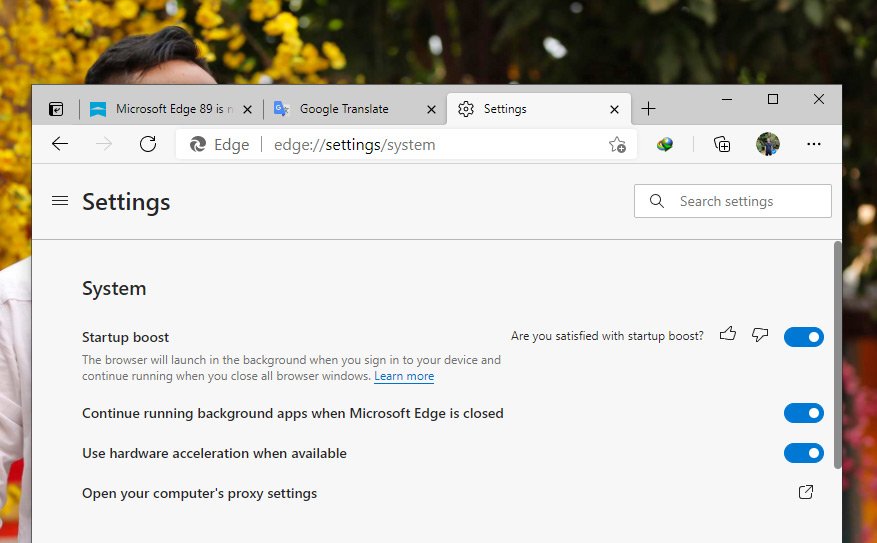This screenshot has height=543, width=877.
Task: Close the Edge window
Action: click(x=819, y=100)
